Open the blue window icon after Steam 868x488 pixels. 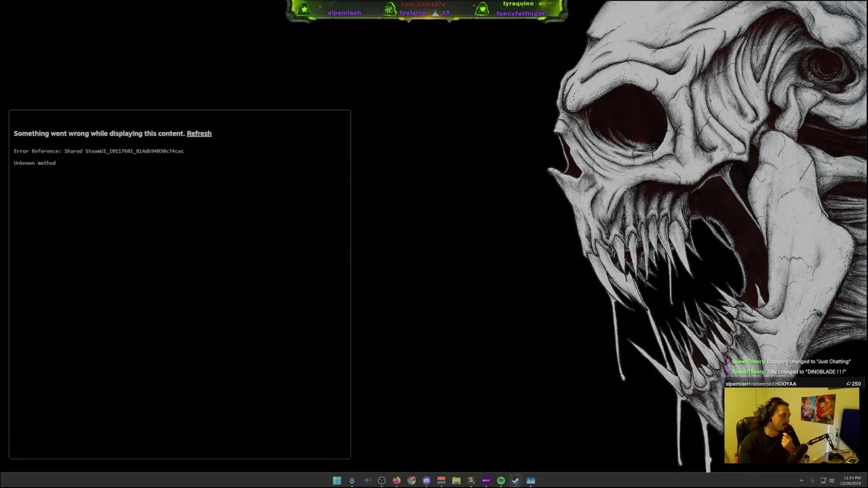(x=531, y=481)
